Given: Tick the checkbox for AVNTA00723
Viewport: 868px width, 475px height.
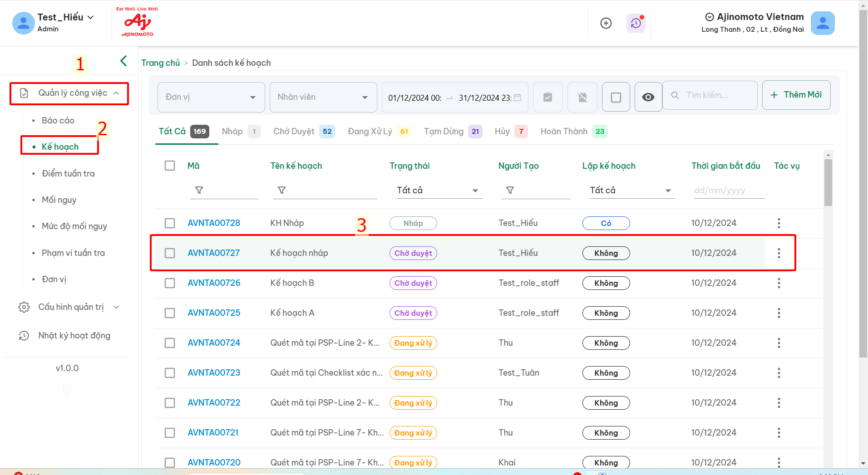Looking at the screenshot, I should click(170, 373).
